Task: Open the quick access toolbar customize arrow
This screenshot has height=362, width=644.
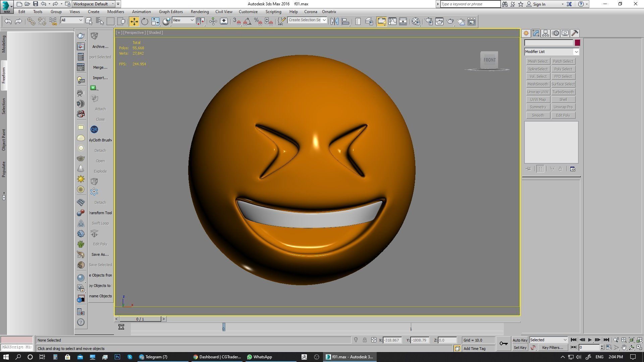Action: click(x=118, y=4)
